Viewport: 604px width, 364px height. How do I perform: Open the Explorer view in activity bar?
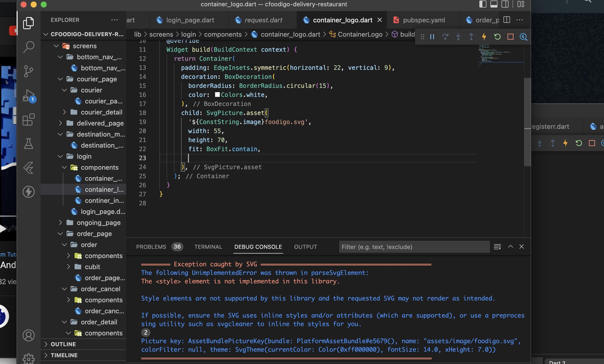(x=28, y=23)
